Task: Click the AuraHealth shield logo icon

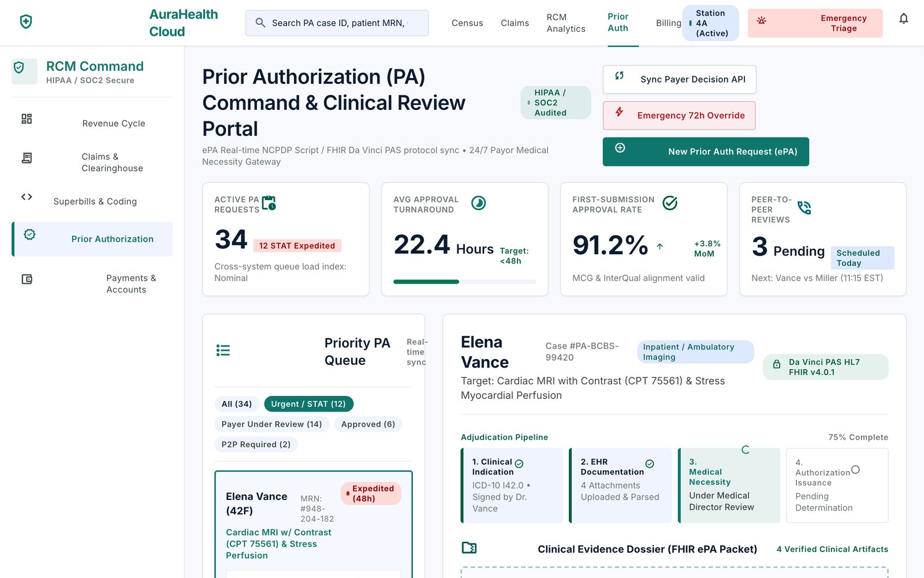Action: point(26,22)
